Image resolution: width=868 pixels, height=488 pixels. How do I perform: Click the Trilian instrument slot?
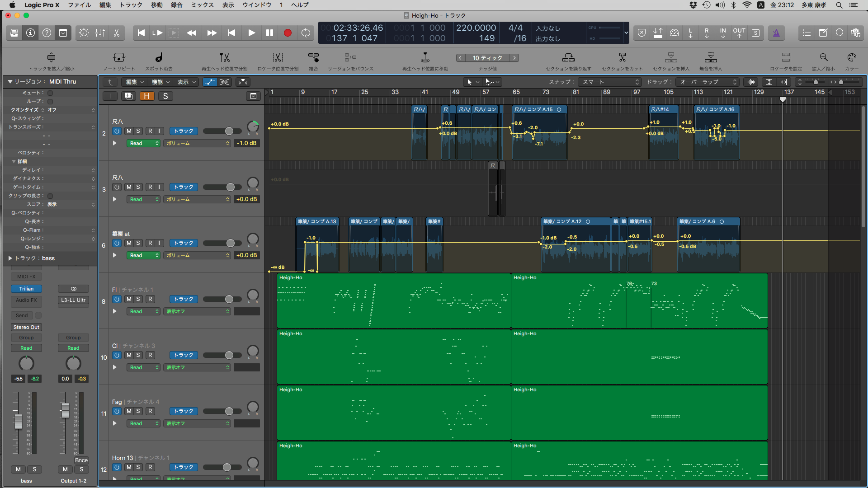26,289
